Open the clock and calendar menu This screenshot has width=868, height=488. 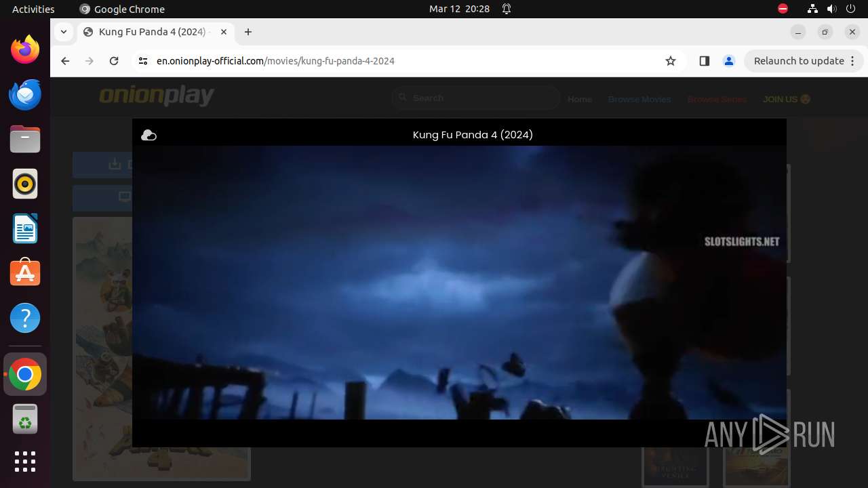click(x=459, y=9)
